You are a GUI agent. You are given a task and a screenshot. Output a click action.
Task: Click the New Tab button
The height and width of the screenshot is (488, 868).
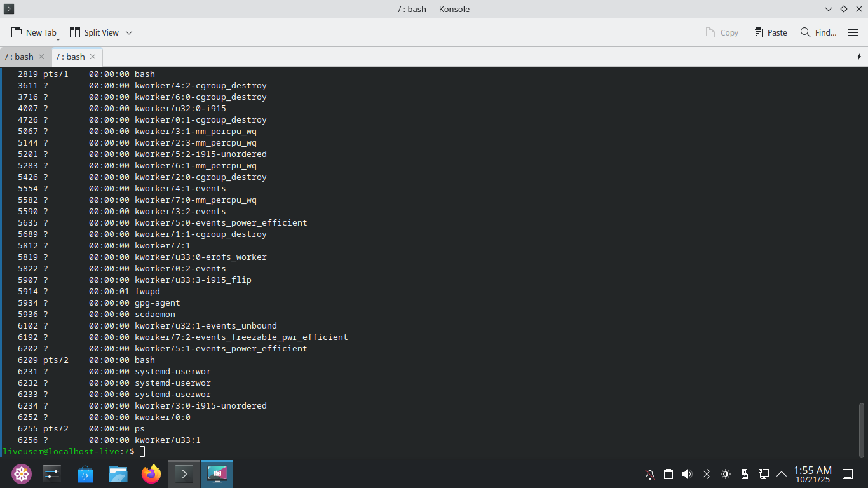click(x=34, y=32)
